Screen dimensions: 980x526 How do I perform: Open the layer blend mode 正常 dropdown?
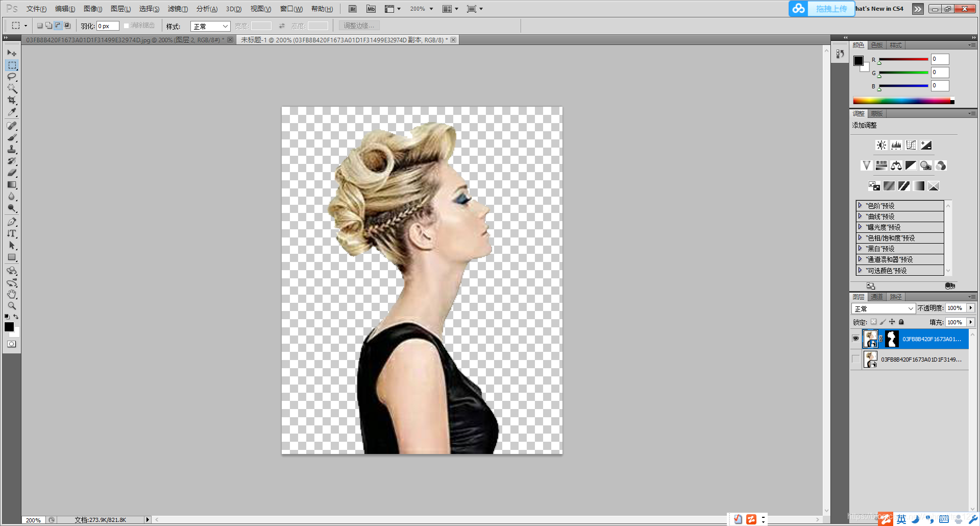click(x=883, y=308)
